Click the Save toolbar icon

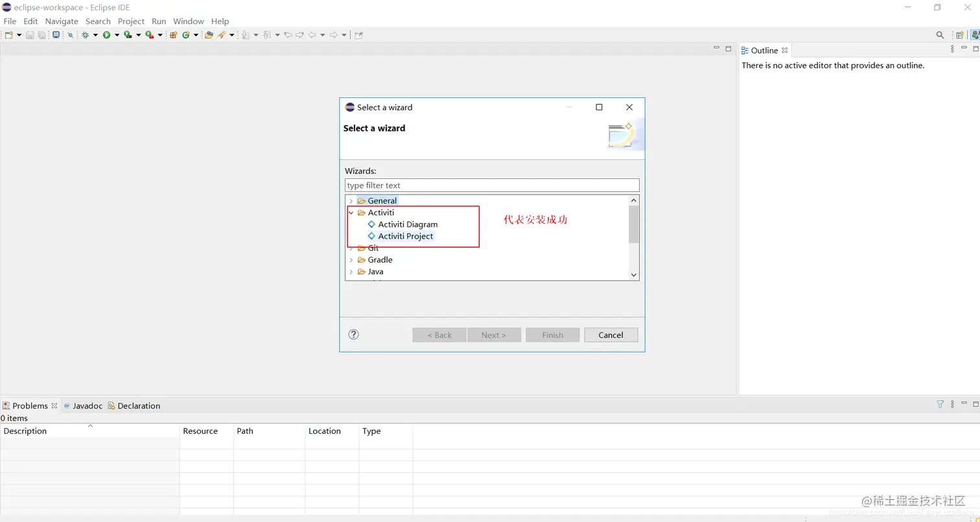coord(30,35)
